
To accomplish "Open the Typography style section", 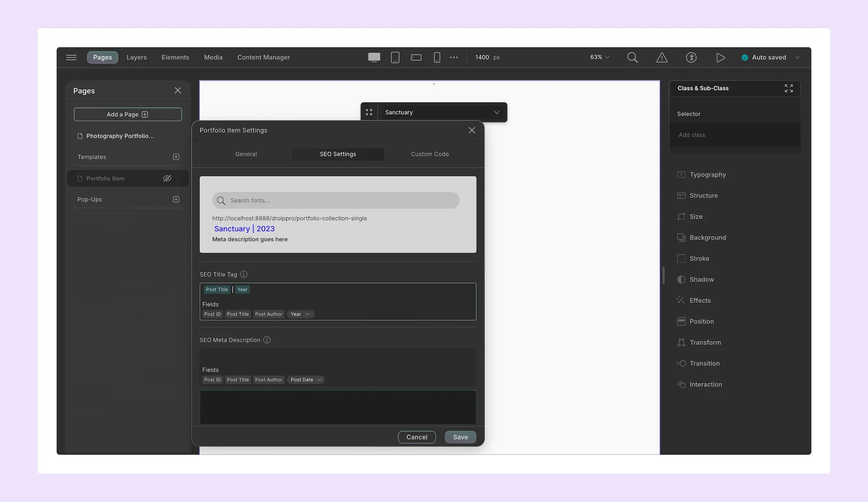I will click(702, 175).
